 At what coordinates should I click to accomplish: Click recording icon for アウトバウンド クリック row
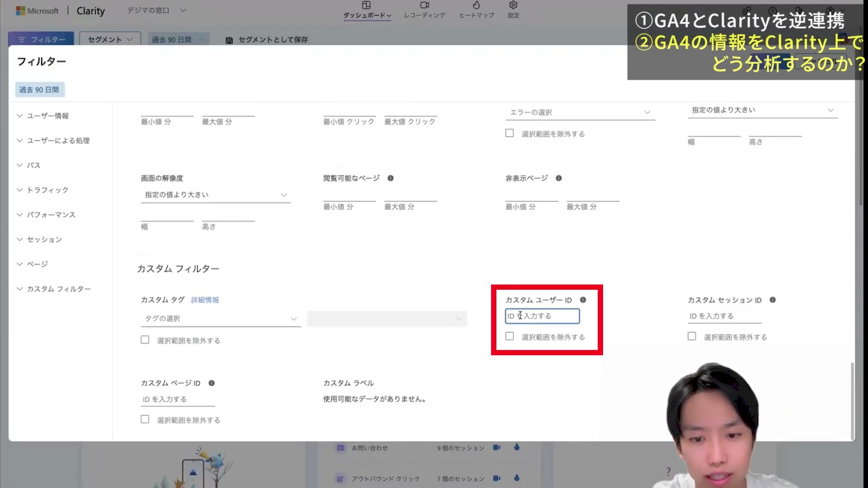point(496,478)
